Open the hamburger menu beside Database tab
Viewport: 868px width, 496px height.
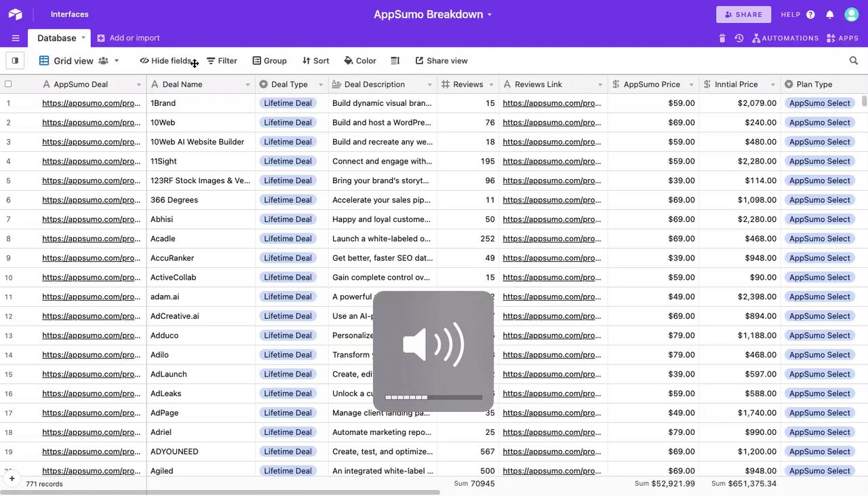(x=16, y=38)
